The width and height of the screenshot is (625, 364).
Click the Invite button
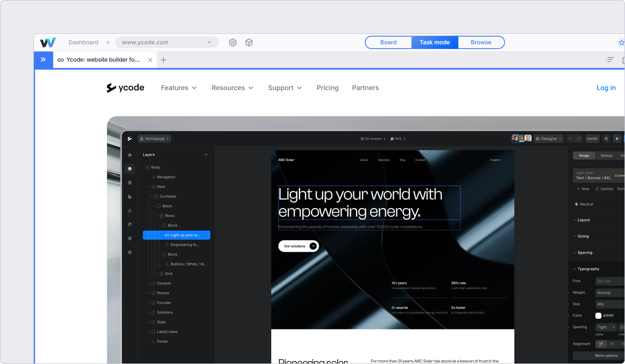(x=592, y=138)
